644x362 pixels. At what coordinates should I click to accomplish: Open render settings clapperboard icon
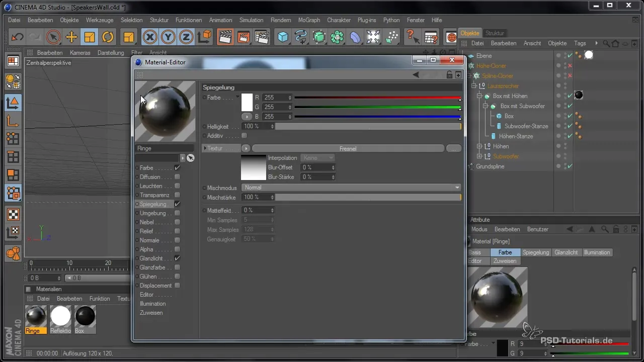pos(262,37)
